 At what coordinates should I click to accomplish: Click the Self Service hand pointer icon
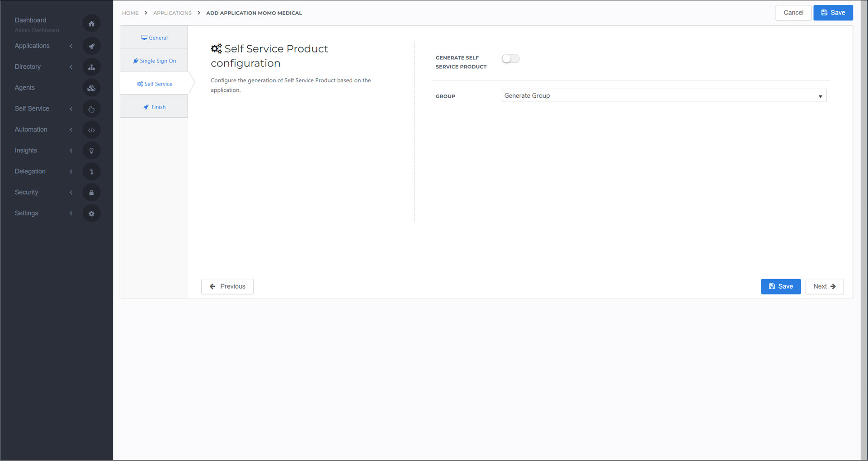(x=91, y=109)
